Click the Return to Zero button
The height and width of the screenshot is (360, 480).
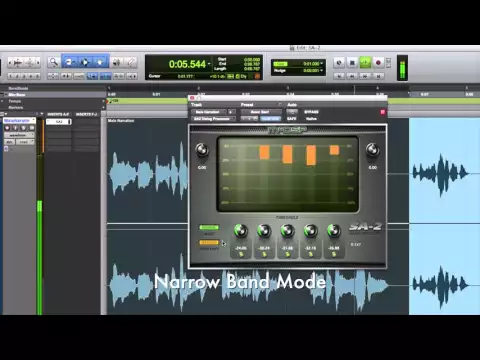(339, 76)
